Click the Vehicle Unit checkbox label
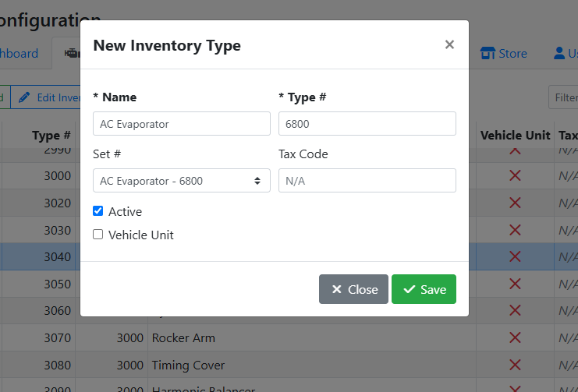The height and width of the screenshot is (392, 578). [141, 235]
